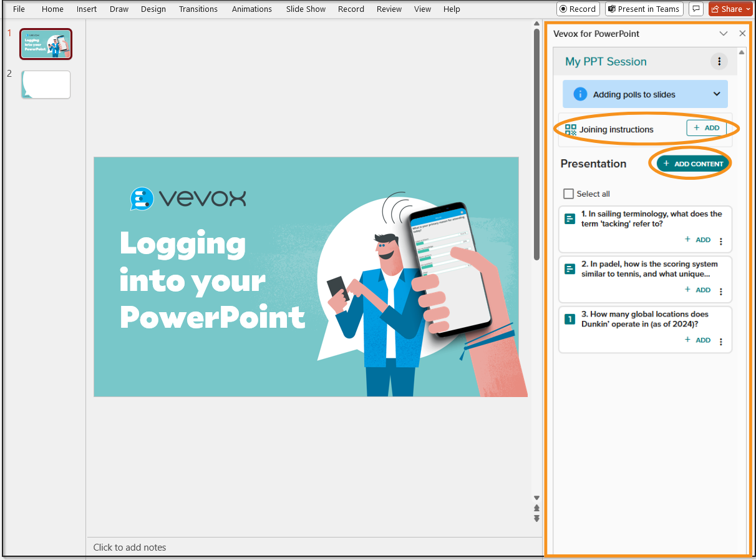
Task: Open My PPT Session three-dot menu
Action: pyautogui.click(x=719, y=61)
